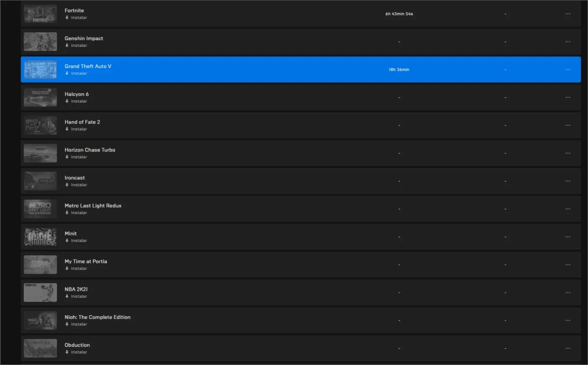Select the My Time at Portia thumbnail
The image size is (588, 365).
tap(40, 265)
